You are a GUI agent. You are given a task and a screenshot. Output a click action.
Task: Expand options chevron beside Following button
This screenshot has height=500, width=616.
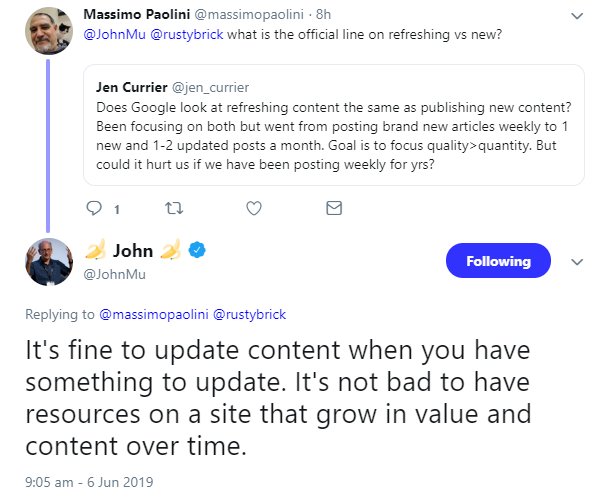pyautogui.click(x=576, y=261)
